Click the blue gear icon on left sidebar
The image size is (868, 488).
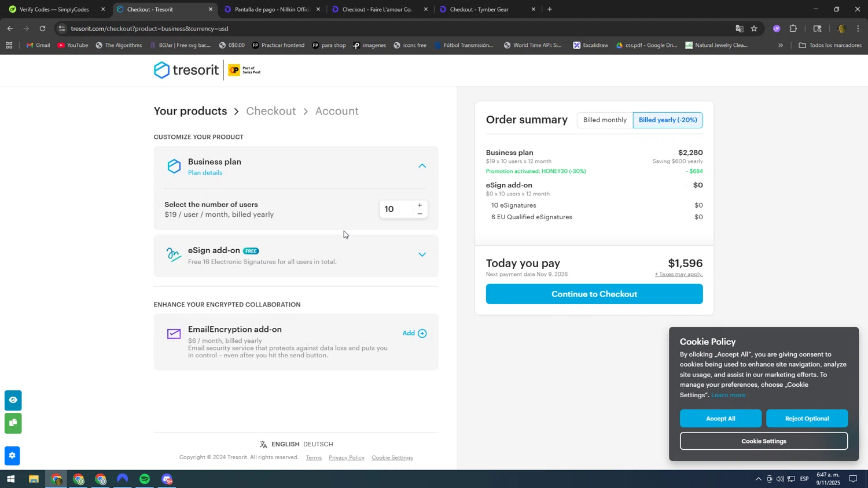pos(13,456)
